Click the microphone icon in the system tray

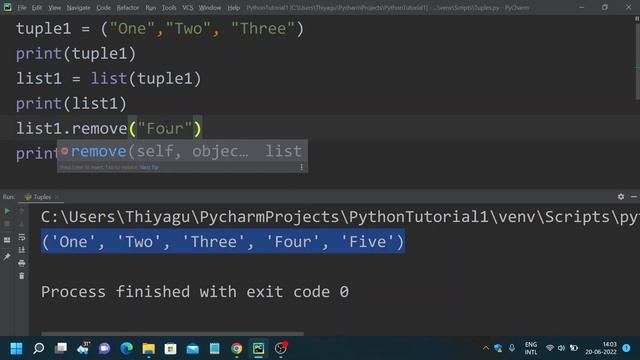(512, 348)
